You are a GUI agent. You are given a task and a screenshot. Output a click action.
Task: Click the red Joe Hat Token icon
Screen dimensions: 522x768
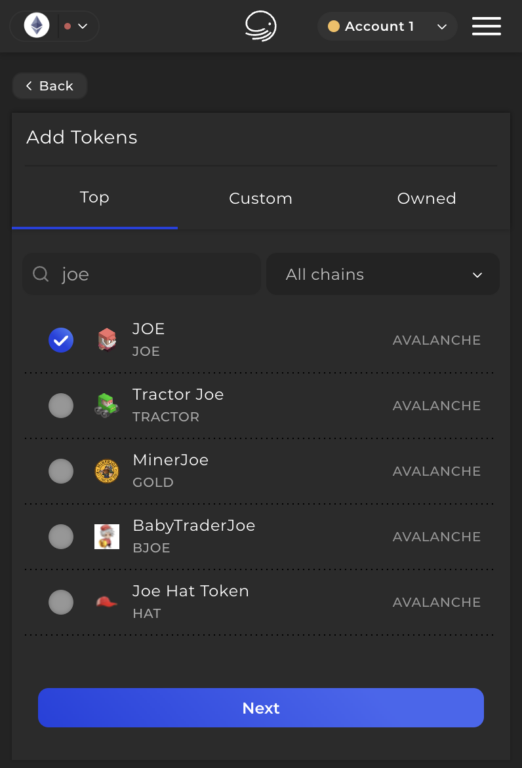107,602
